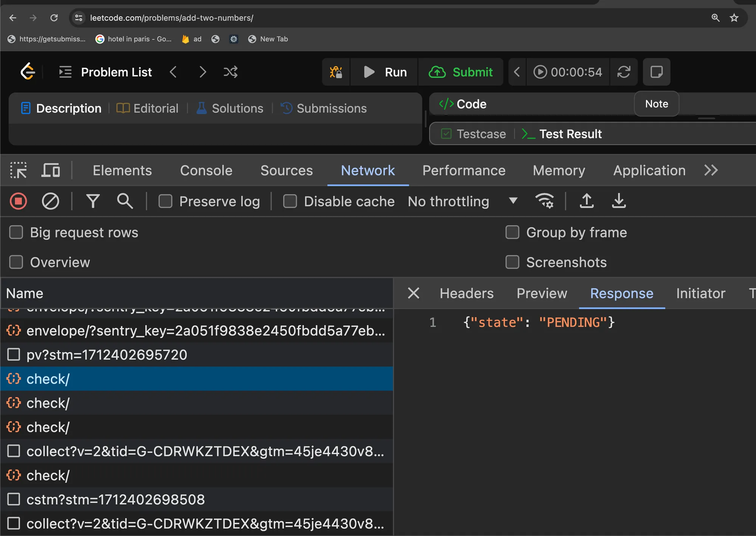The height and width of the screenshot is (536, 756).
Task: Expand the browser back navigation arrow
Action: (13, 17)
